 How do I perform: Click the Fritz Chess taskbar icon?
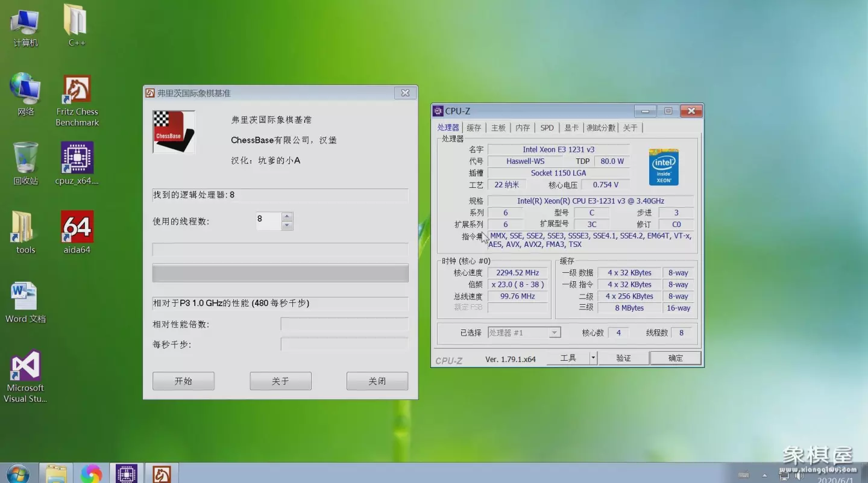pos(161,473)
